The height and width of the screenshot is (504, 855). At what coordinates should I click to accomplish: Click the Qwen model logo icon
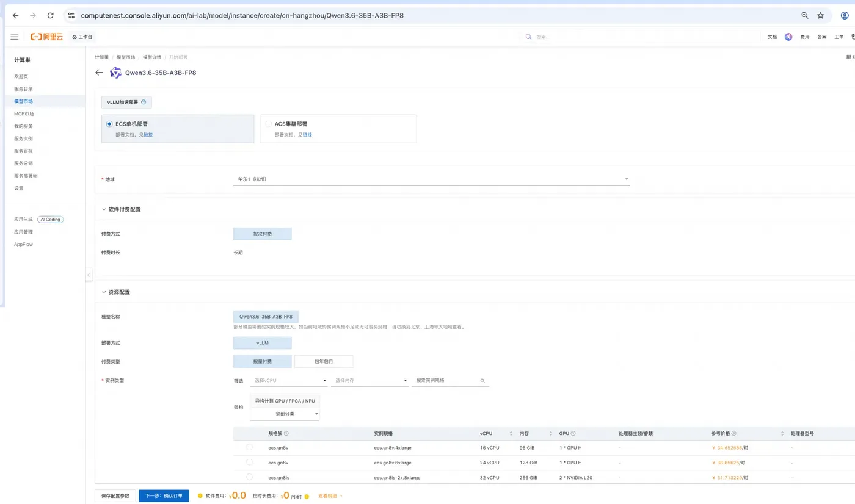click(x=115, y=73)
